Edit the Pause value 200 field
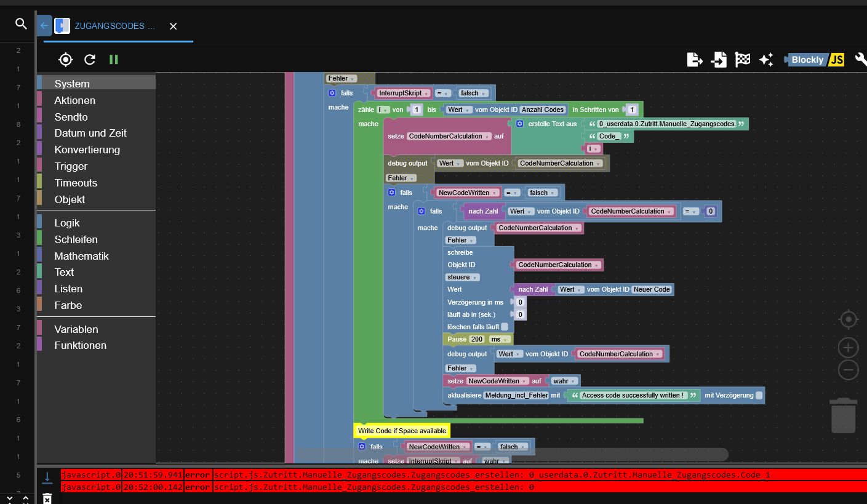Screen dimensions: 867x504 click(477, 339)
